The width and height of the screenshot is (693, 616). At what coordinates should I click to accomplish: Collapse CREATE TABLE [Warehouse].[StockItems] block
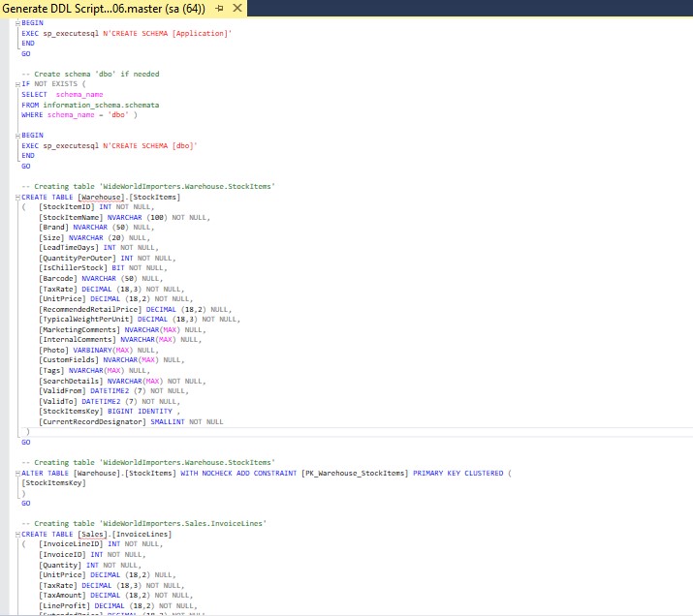pyautogui.click(x=17, y=198)
